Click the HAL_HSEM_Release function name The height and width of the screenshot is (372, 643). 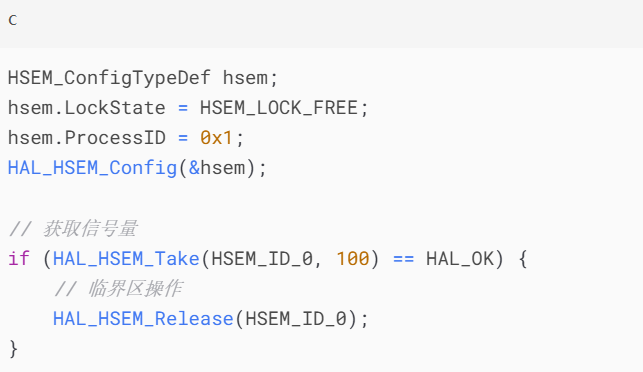pyautogui.click(x=143, y=319)
